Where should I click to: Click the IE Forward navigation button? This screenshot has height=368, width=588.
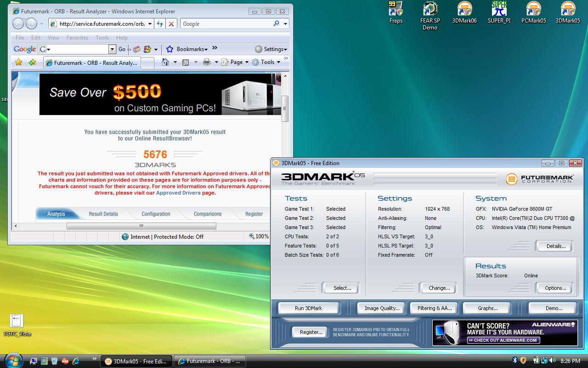tap(31, 23)
